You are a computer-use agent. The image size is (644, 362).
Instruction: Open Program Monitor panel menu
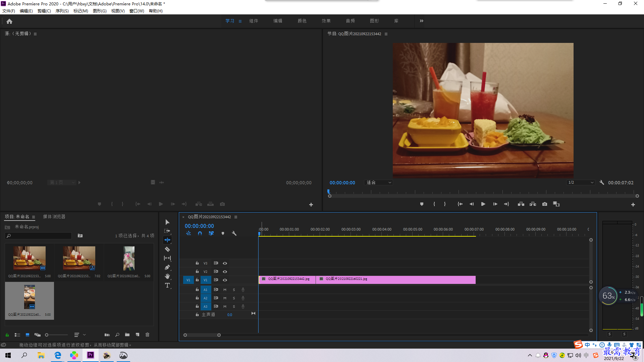point(386,34)
